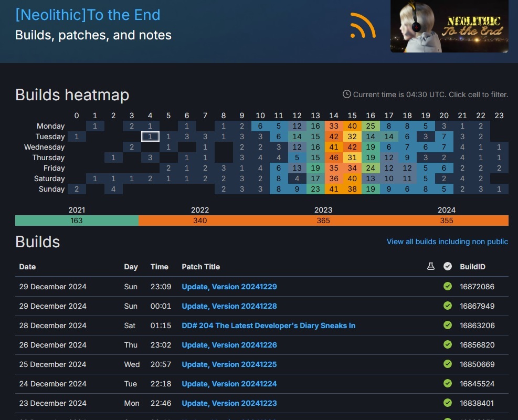Select the 2024 year bar segment
The image size is (518, 420).
pyautogui.click(x=447, y=220)
